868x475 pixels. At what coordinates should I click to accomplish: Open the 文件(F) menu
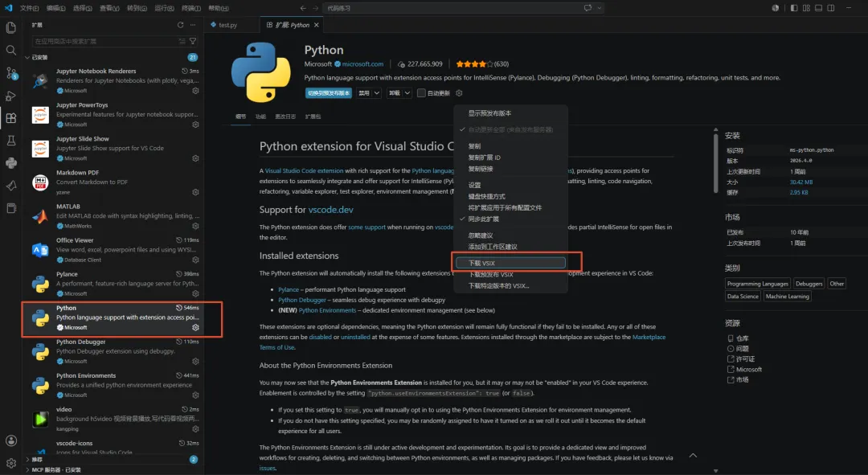click(30, 8)
